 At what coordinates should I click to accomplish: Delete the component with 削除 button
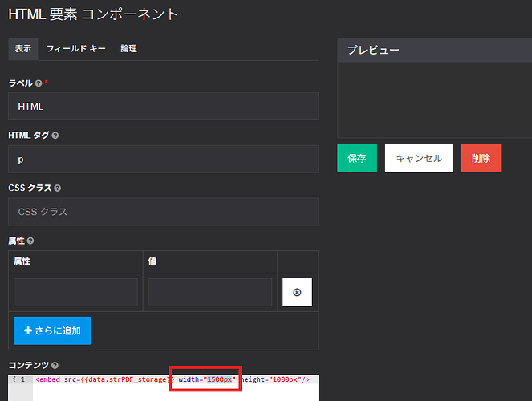point(481,158)
